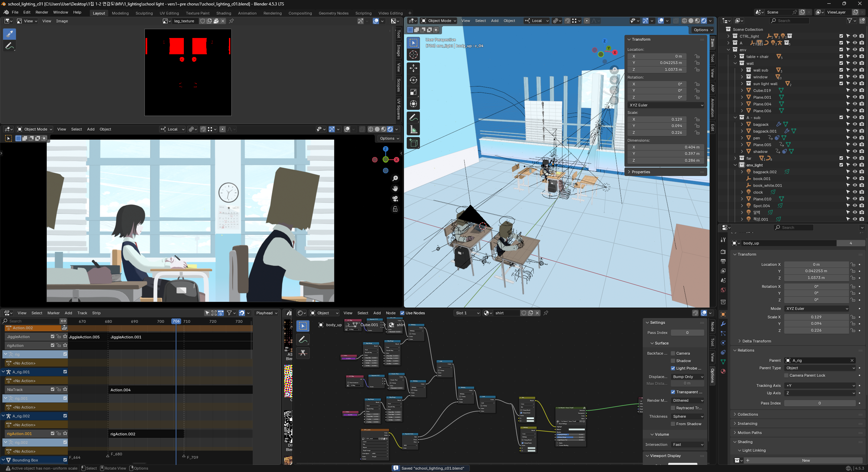This screenshot has height=472, width=868.
Task: Switch to the Shading workspace tab
Action: click(224, 13)
